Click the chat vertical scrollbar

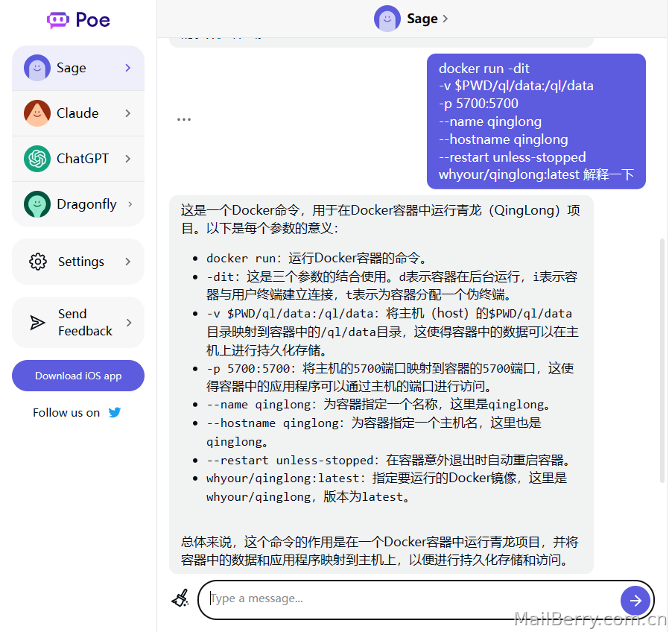click(x=662, y=361)
